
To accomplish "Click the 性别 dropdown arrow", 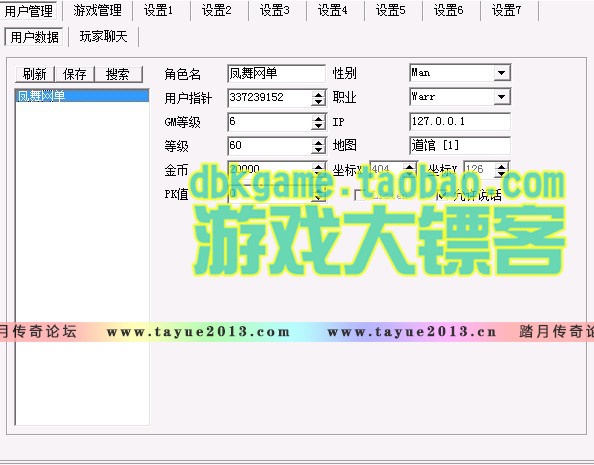I will pos(502,73).
